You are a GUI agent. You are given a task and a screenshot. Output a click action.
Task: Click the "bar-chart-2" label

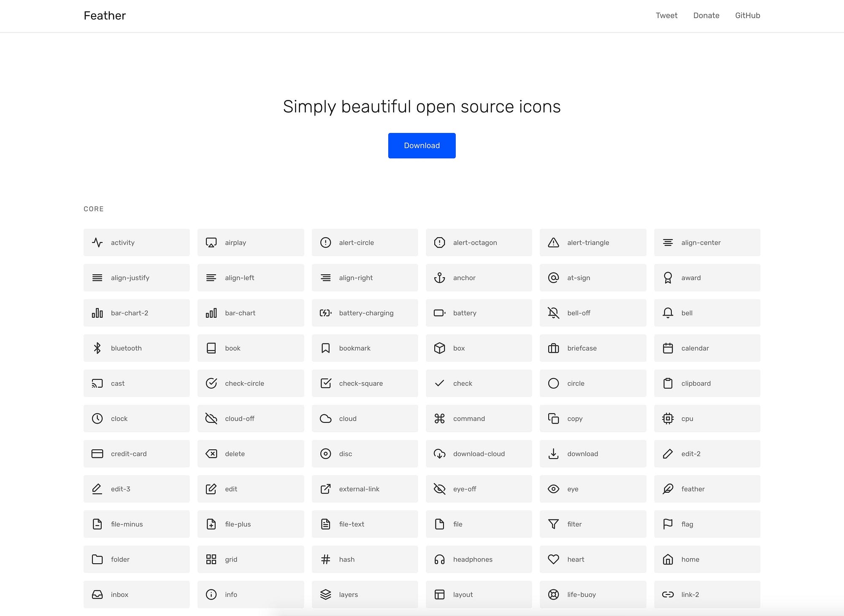[x=130, y=313]
